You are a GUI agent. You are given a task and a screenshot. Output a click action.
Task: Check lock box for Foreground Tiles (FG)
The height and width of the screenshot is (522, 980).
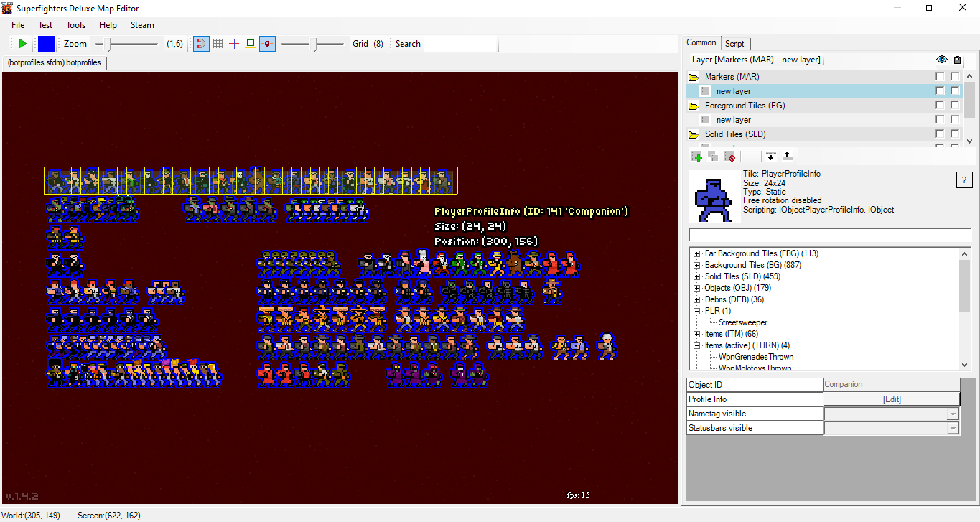(956, 106)
